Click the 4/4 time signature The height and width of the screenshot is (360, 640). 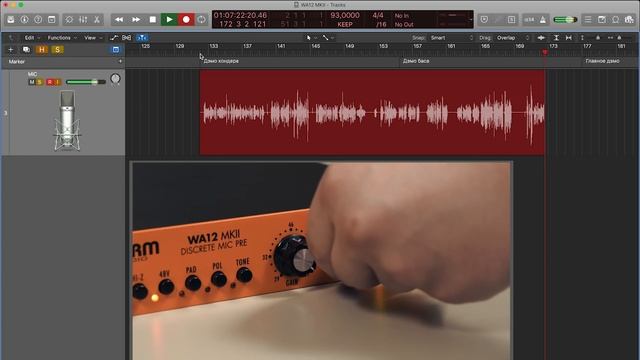pyautogui.click(x=378, y=16)
